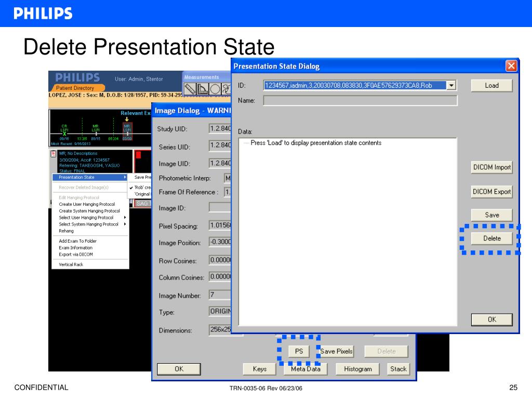Close the Presentation State Dialog window
The image size is (532, 399).
tap(511, 66)
